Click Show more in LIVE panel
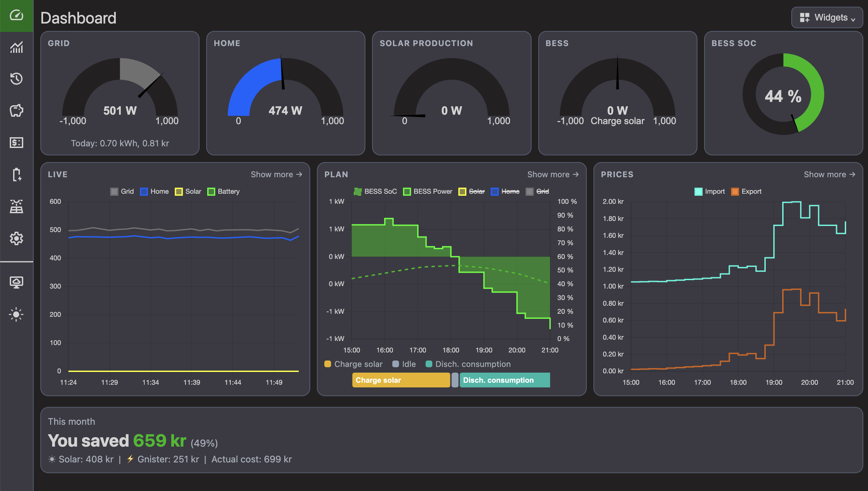Screen dimensions: 868x491 tap(276, 174)
